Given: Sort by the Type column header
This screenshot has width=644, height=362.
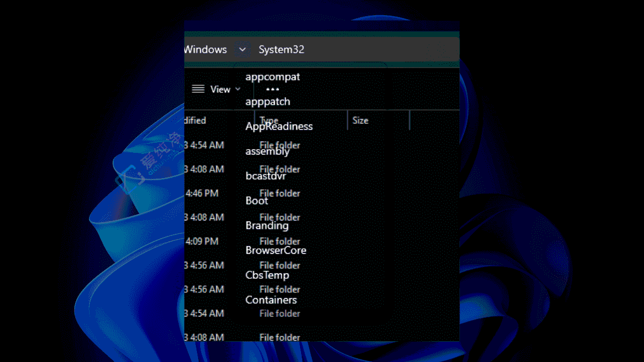Looking at the screenshot, I should click(x=301, y=121).
